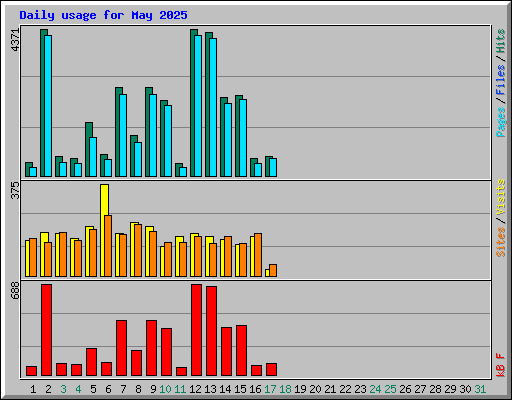
Task: Click day 13 on the x-axis
Action: 210,389
